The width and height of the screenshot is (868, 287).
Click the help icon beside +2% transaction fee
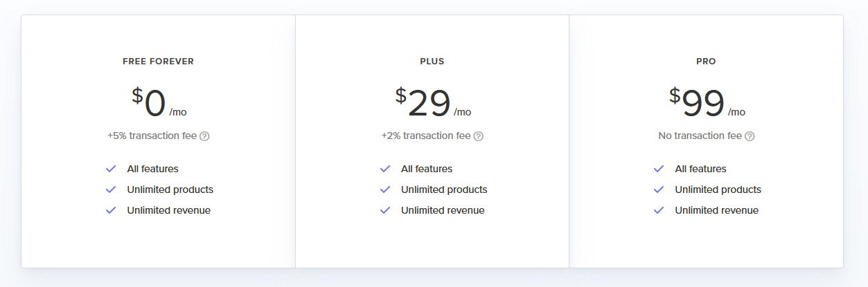tap(479, 136)
